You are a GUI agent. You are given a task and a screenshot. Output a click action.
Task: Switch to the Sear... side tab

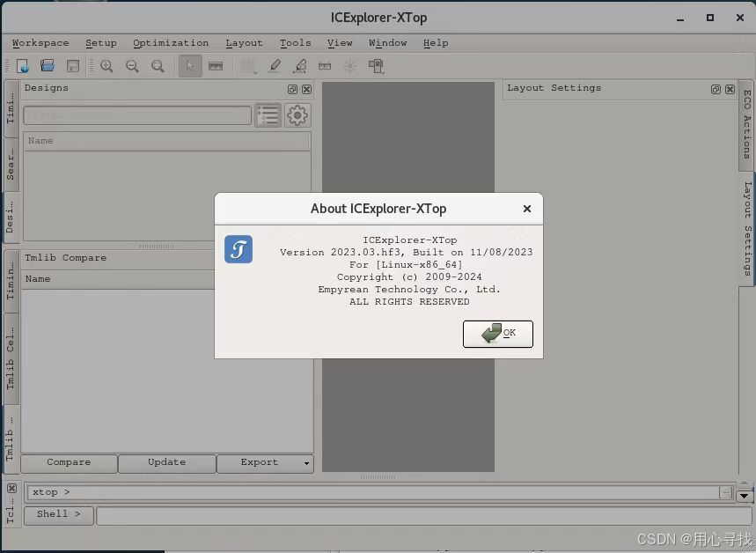click(x=11, y=165)
